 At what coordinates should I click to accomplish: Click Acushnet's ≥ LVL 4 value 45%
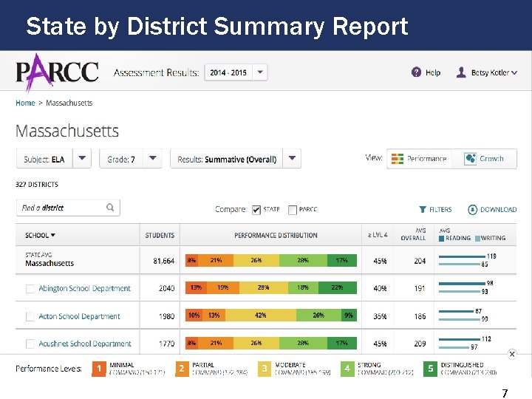[380, 344]
